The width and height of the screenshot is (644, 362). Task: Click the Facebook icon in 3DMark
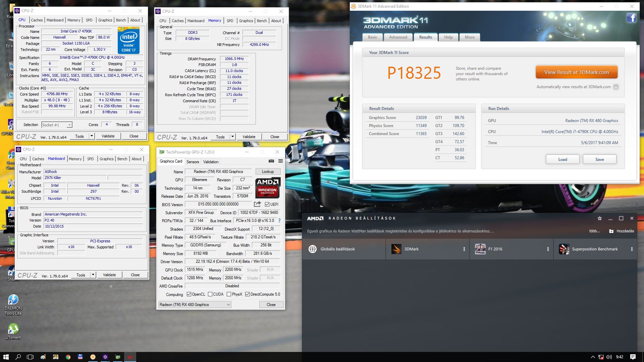pos(631,18)
